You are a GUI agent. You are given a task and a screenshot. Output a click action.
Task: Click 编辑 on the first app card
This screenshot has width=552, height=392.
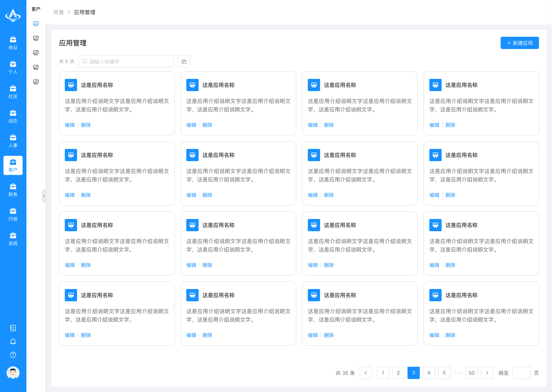70,125
